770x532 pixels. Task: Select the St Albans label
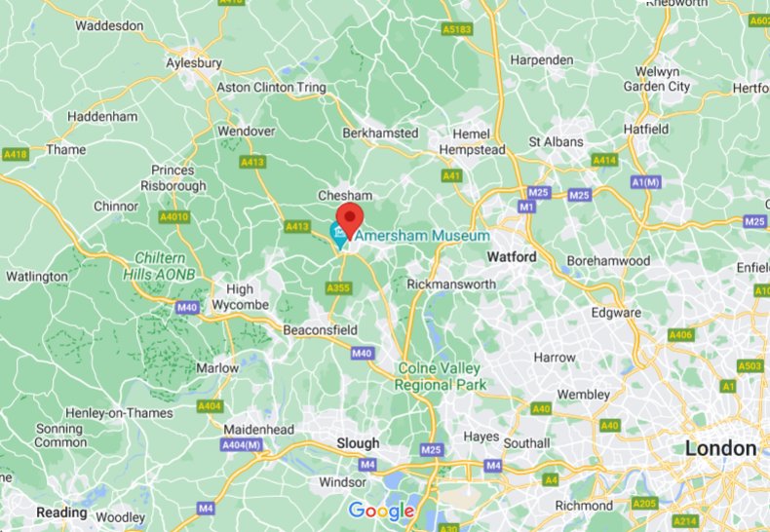[x=556, y=142]
